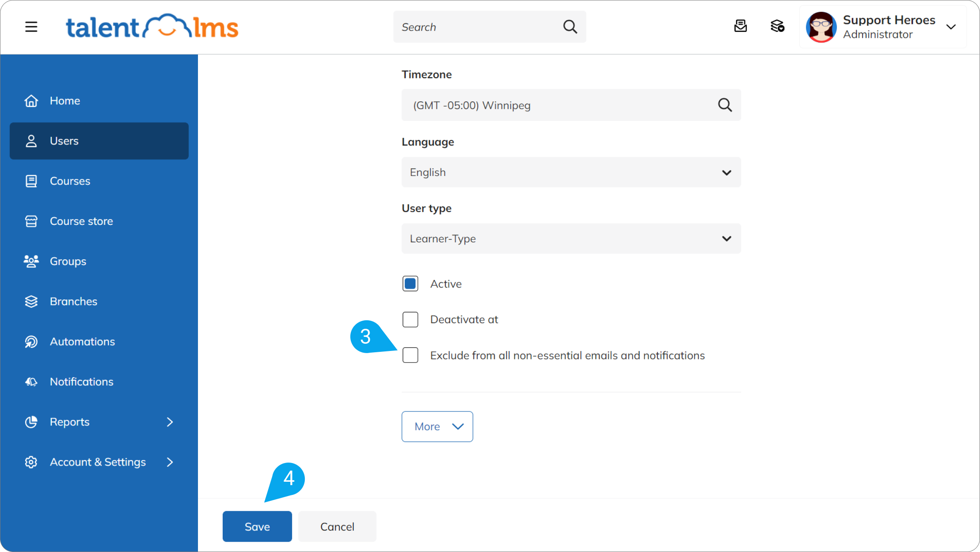This screenshot has height=552, width=980.
Task: Check the Deactivate at checkbox
Action: (x=410, y=319)
